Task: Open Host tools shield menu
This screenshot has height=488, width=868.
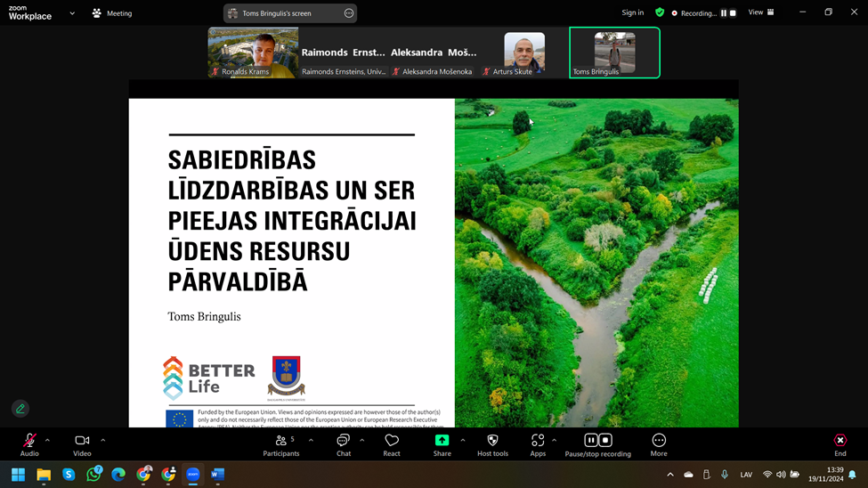Action: [492, 444]
